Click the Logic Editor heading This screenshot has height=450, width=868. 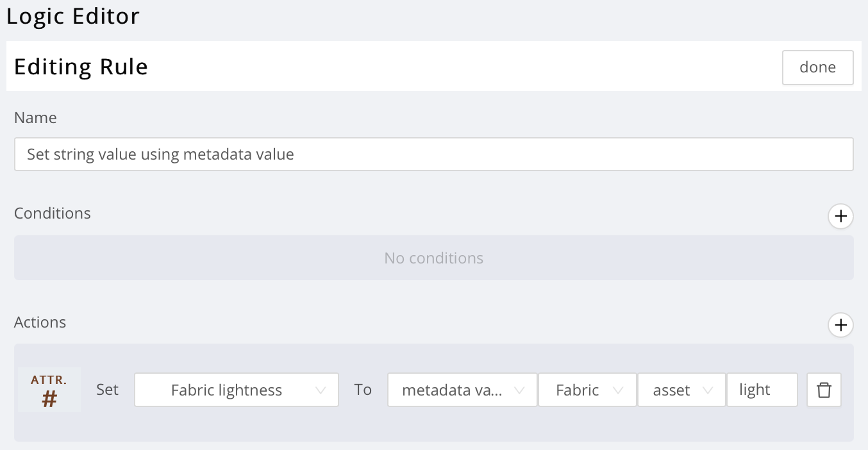click(x=72, y=16)
